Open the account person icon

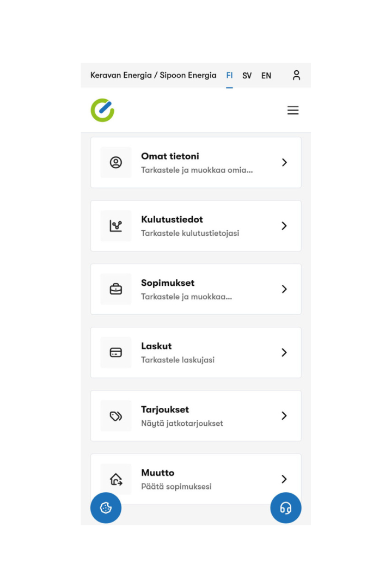[296, 75]
